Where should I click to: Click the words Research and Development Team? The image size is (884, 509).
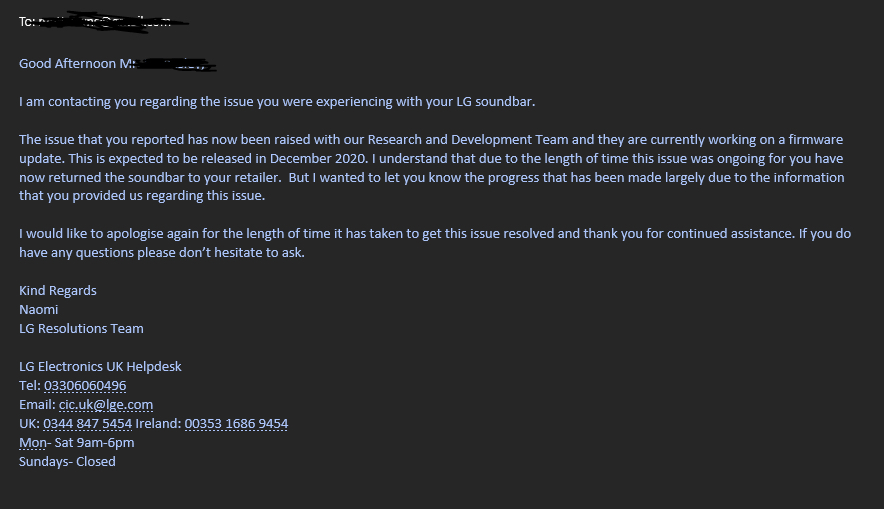468,139
